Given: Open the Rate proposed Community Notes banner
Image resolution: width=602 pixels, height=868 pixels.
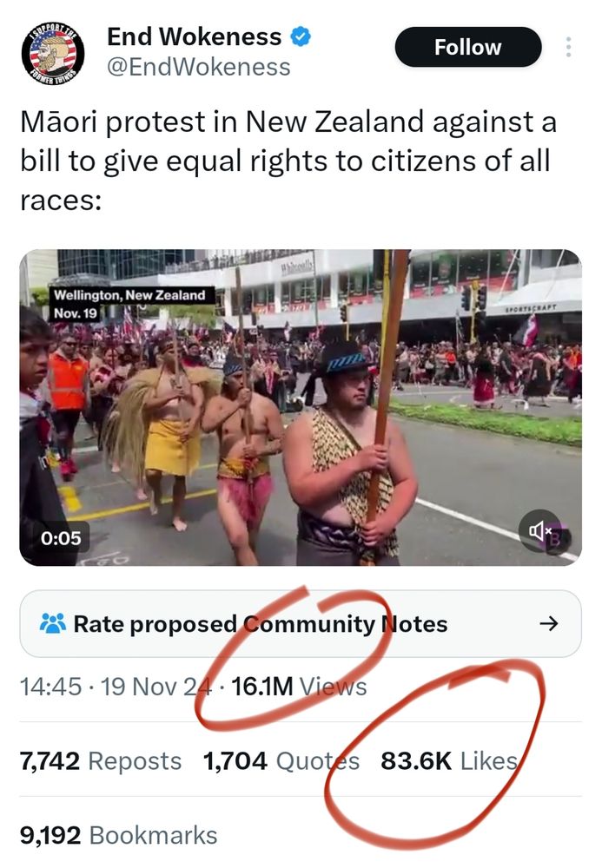Looking at the screenshot, I should 301,623.
